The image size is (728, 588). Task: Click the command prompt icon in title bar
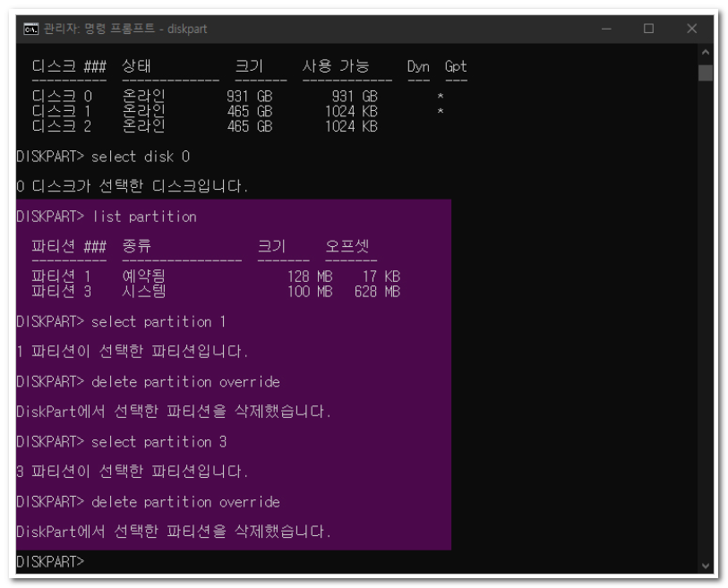click(30, 29)
